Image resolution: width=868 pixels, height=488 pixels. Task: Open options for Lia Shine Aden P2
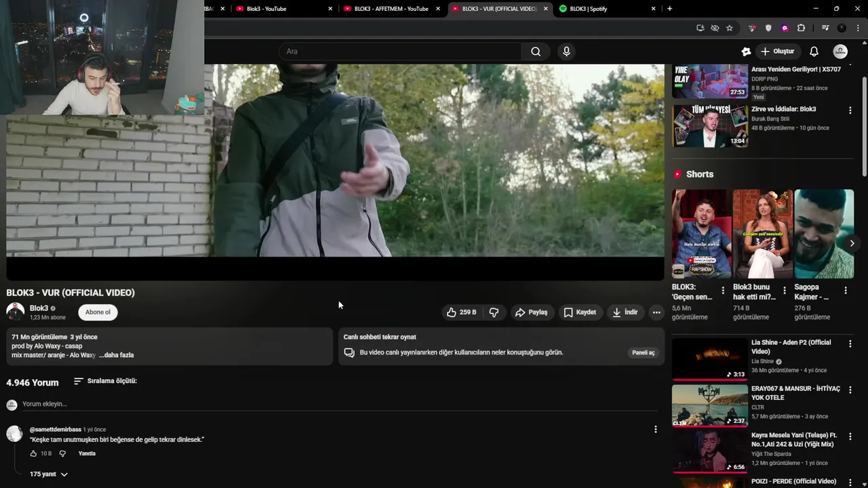850,344
